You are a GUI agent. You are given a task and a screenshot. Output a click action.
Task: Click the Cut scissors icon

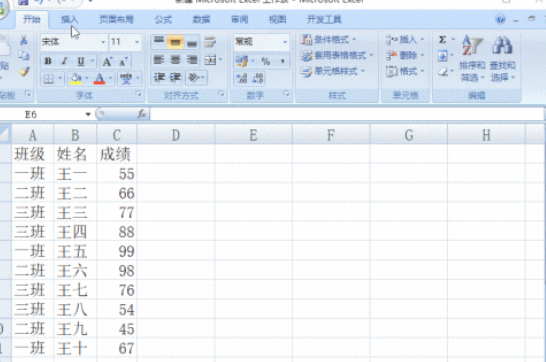[24, 40]
